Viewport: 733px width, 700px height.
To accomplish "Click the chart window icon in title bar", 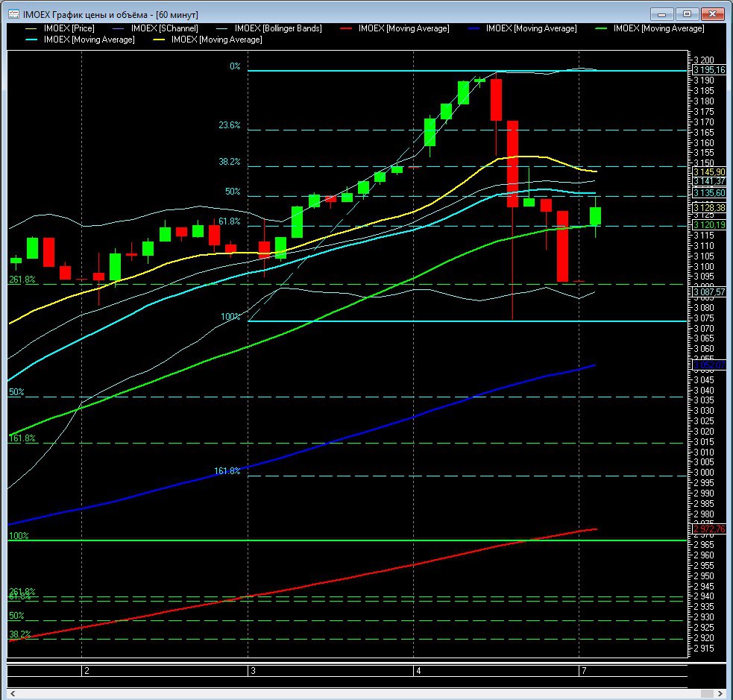I will pos(13,13).
